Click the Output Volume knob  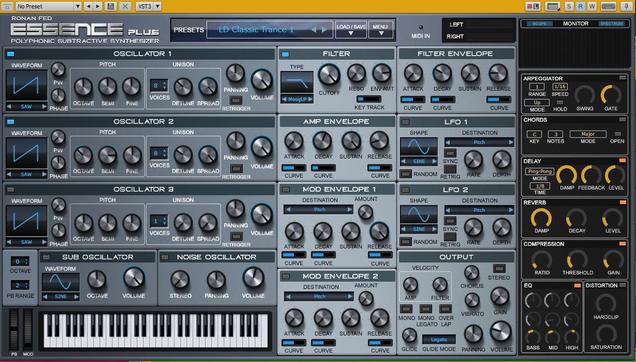point(501,331)
